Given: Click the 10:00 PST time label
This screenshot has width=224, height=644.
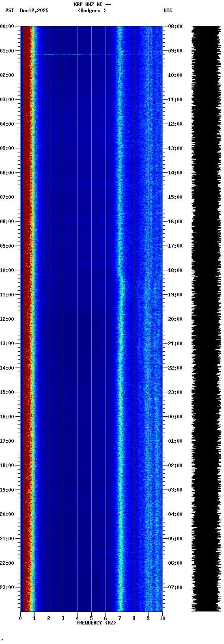Looking at the screenshot, I should point(7,270).
